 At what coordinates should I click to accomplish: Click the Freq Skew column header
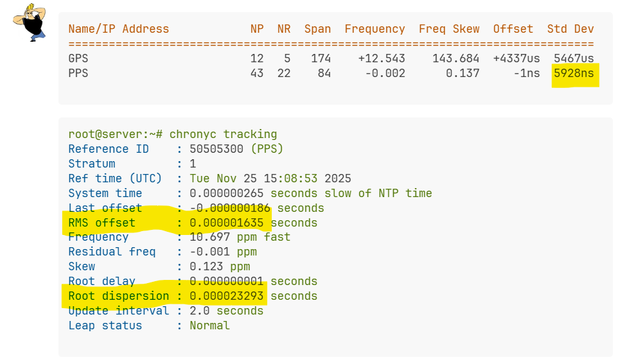point(449,29)
